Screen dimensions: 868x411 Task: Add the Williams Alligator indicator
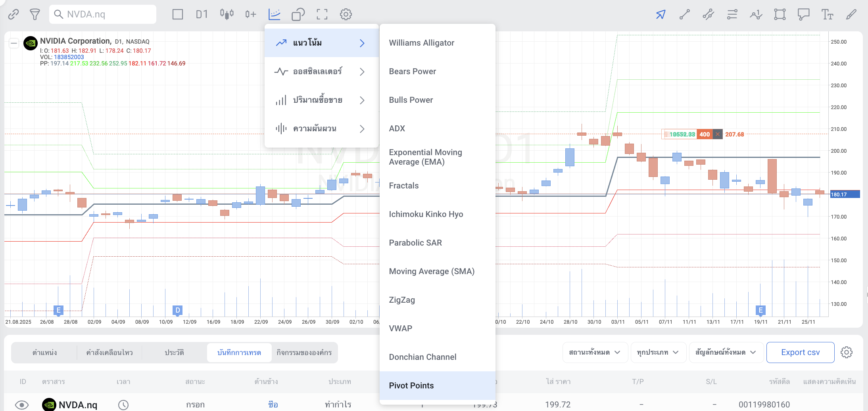(438, 43)
